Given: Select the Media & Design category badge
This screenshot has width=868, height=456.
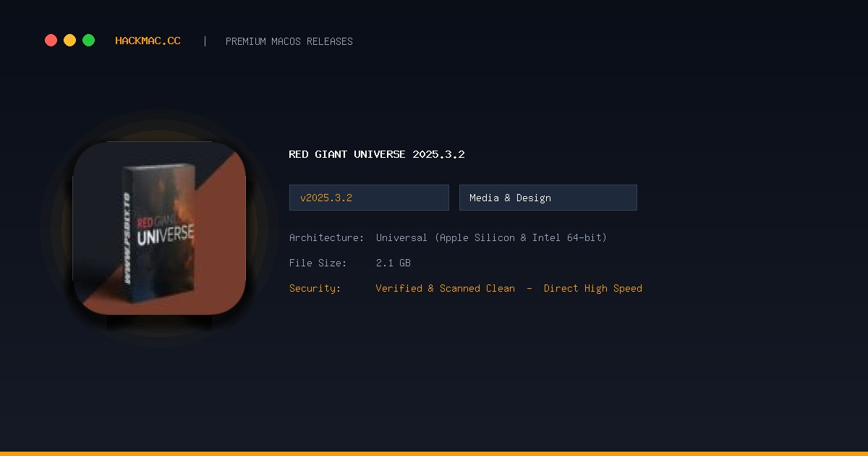Looking at the screenshot, I should tap(548, 198).
